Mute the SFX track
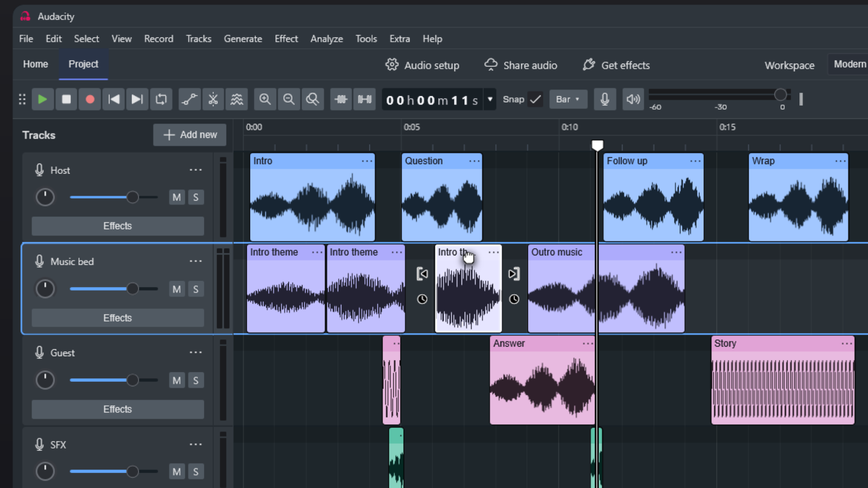 click(x=177, y=472)
